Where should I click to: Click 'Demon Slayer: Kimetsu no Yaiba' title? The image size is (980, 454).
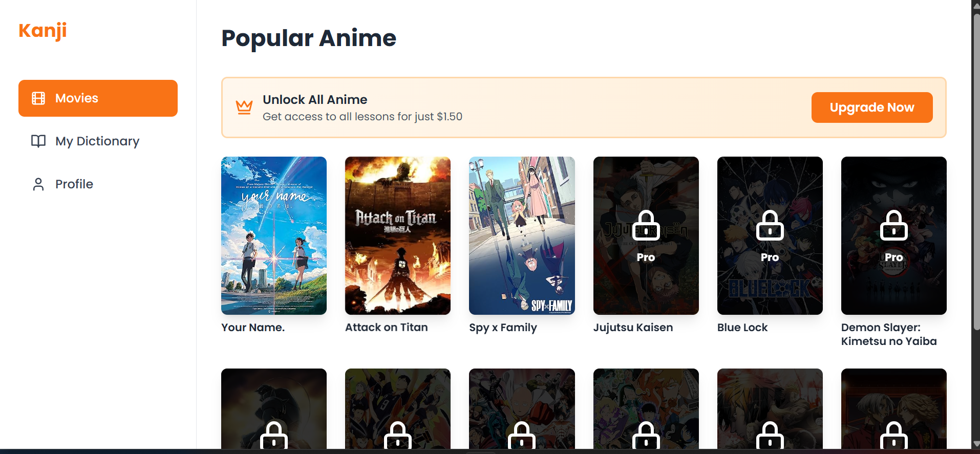pyautogui.click(x=889, y=334)
